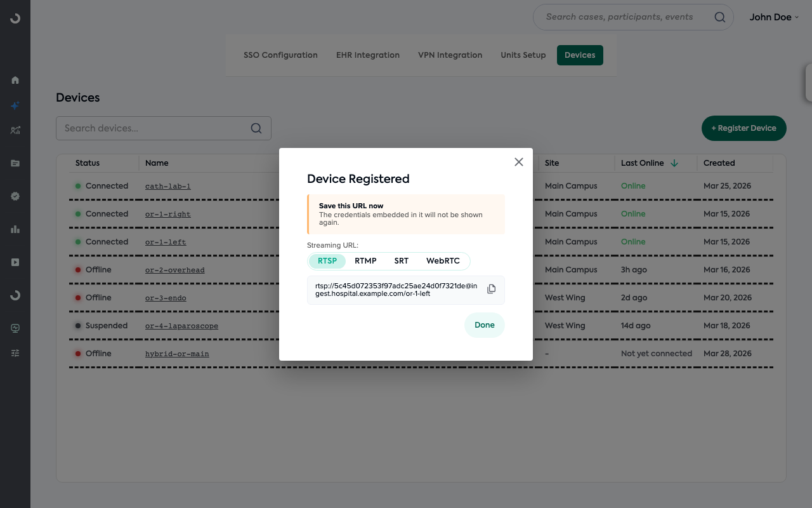Copy the streaming URL using copy icon
Screen dimensions: 812x508
[491, 289]
